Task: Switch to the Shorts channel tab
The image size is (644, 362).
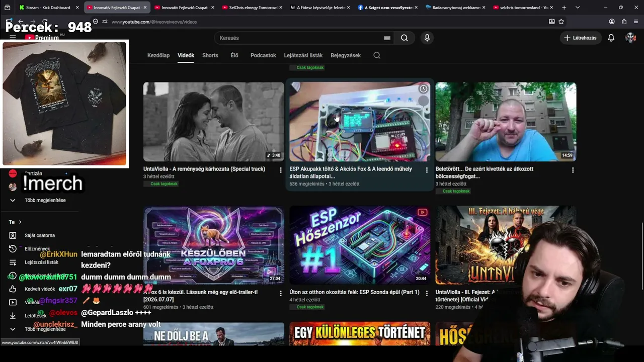Action: (210, 55)
